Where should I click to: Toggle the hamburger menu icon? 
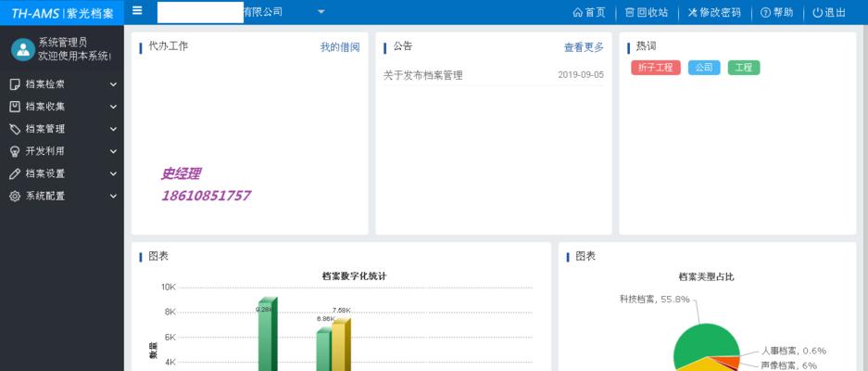[137, 11]
